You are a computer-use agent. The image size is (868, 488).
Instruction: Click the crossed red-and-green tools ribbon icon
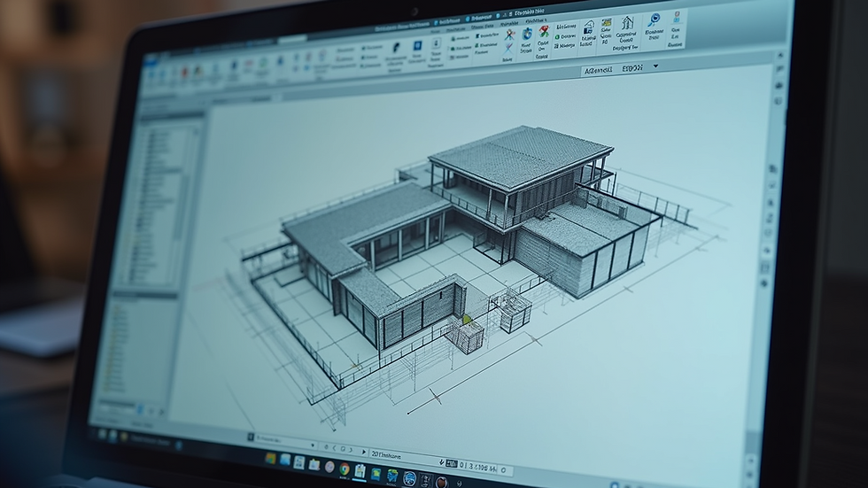(510, 35)
